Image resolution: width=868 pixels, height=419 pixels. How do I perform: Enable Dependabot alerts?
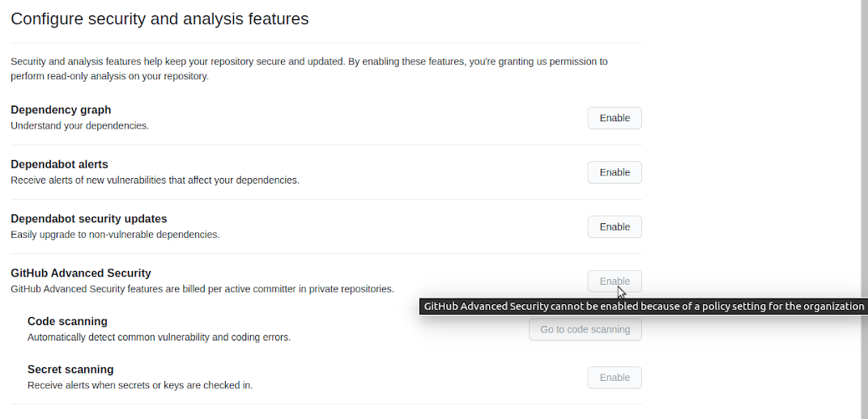(614, 172)
